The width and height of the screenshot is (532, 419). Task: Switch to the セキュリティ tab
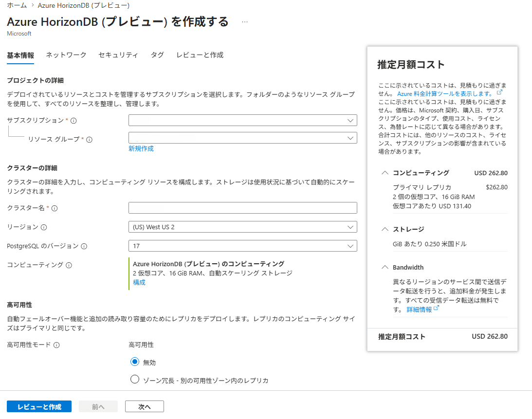[x=118, y=55]
